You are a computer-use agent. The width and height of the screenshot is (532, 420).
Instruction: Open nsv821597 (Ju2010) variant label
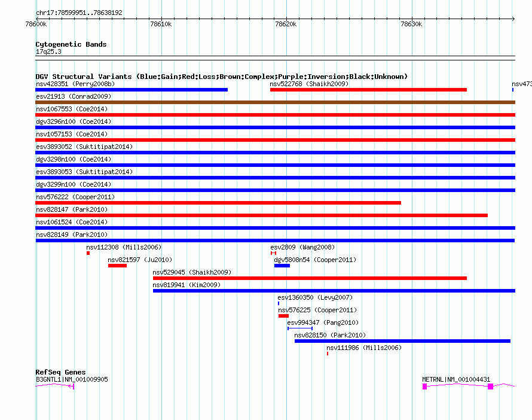point(140,260)
